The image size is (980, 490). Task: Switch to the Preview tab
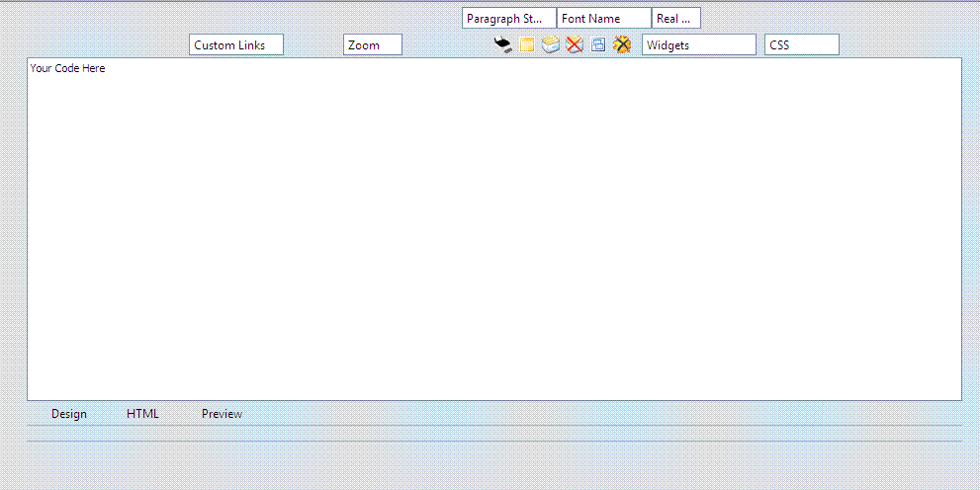(x=222, y=414)
